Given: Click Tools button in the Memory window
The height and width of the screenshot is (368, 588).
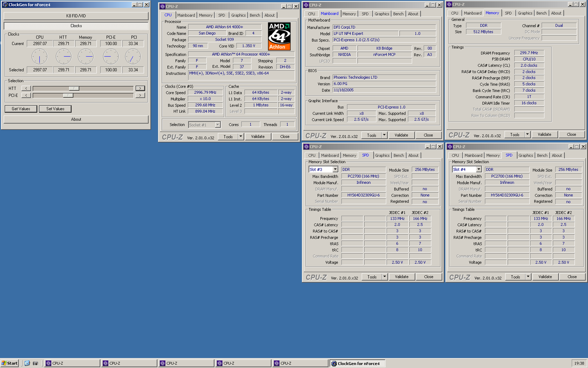Looking at the screenshot, I should coord(515,135).
